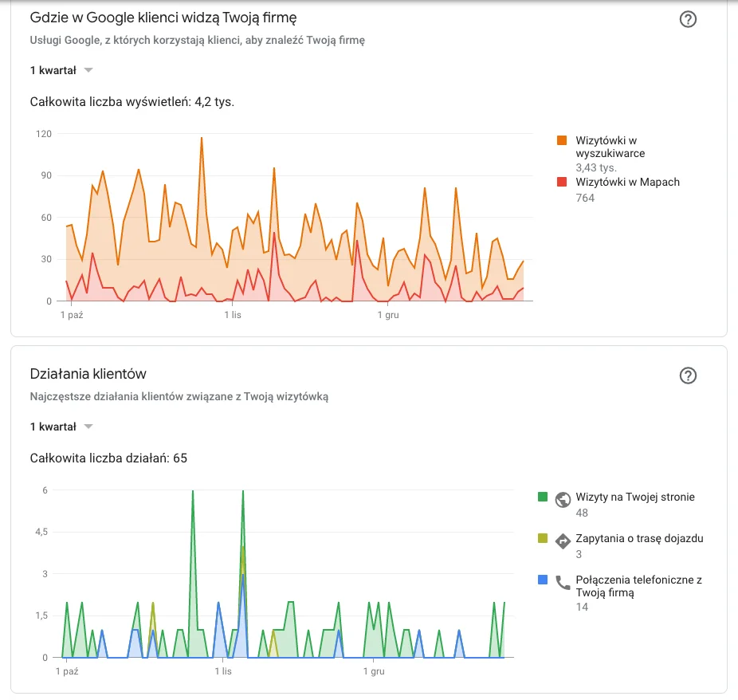Click green swatch for website visits legend

pyautogui.click(x=543, y=497)
